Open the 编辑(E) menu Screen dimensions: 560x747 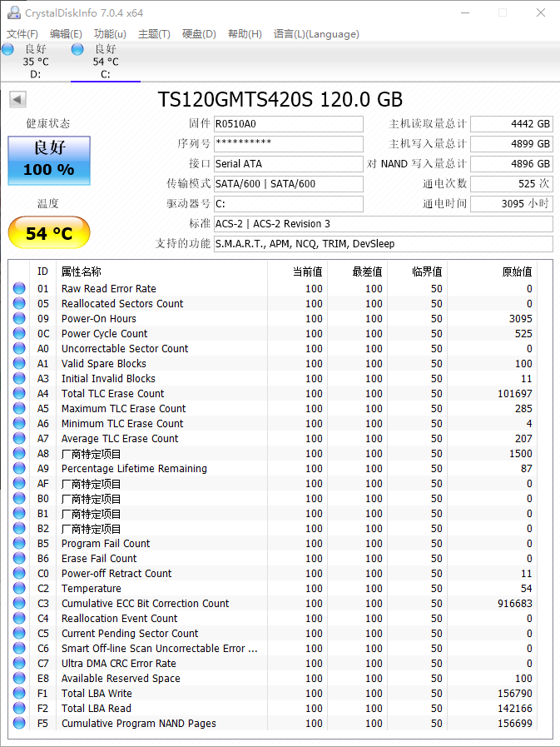tap(66, 34)
